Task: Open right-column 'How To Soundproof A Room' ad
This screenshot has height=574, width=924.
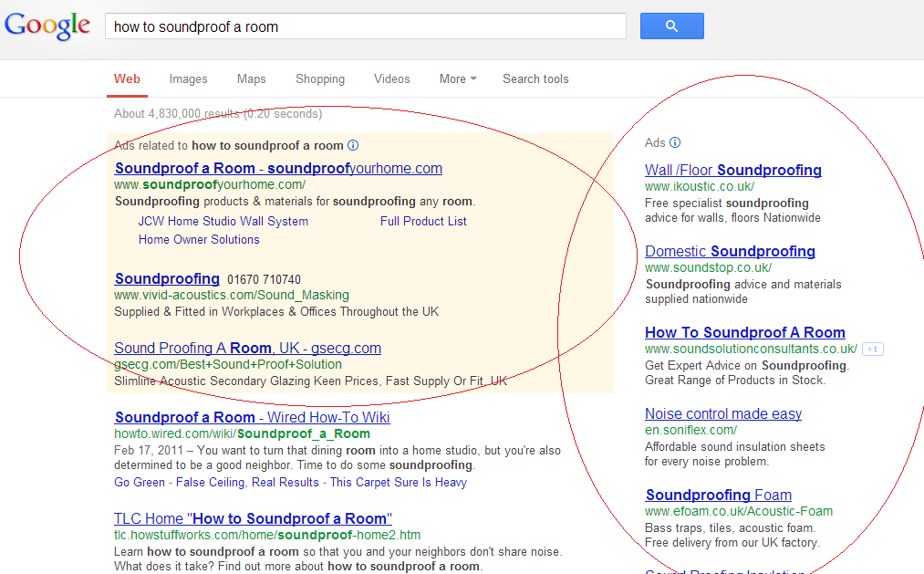Action: pyautogui.click(x=745, y=332)
